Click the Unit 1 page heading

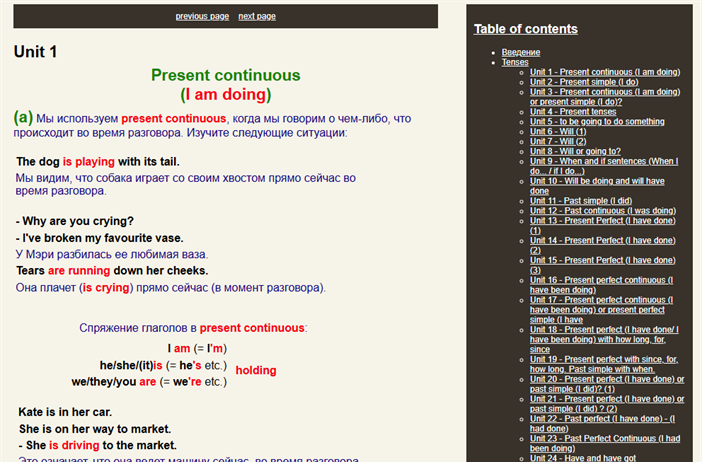(x=35, y=51)
